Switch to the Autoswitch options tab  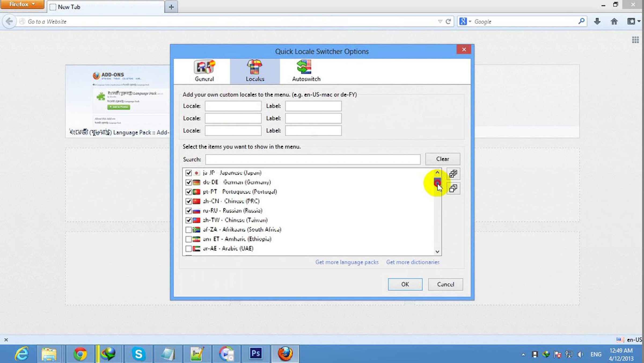306,71
